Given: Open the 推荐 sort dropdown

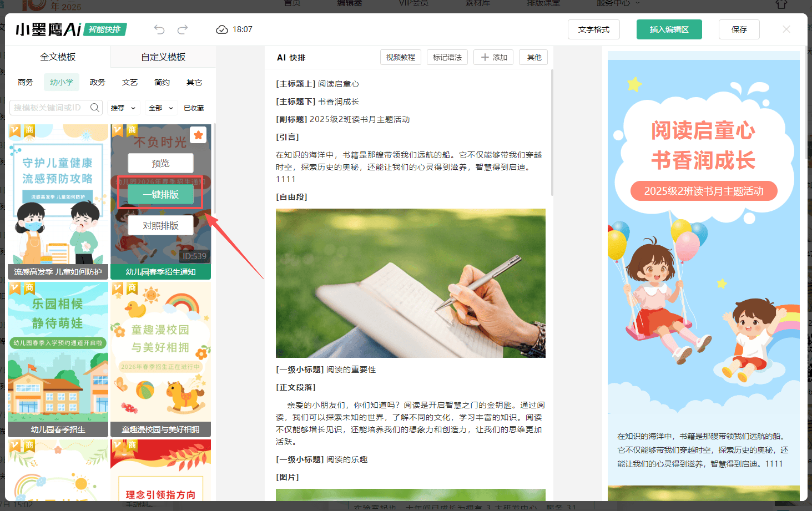Looking at the screenshot, I should [x=123, y=107].
